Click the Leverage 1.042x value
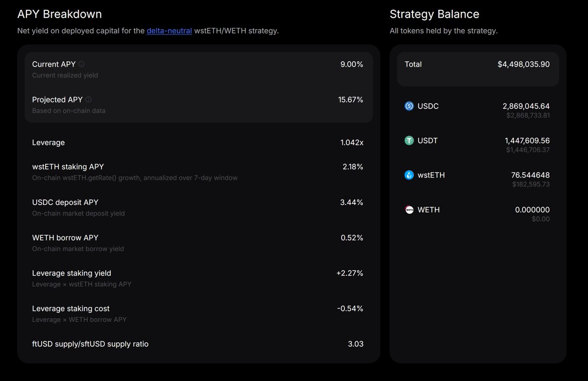The image size is (588, 381). click(352, 143)
